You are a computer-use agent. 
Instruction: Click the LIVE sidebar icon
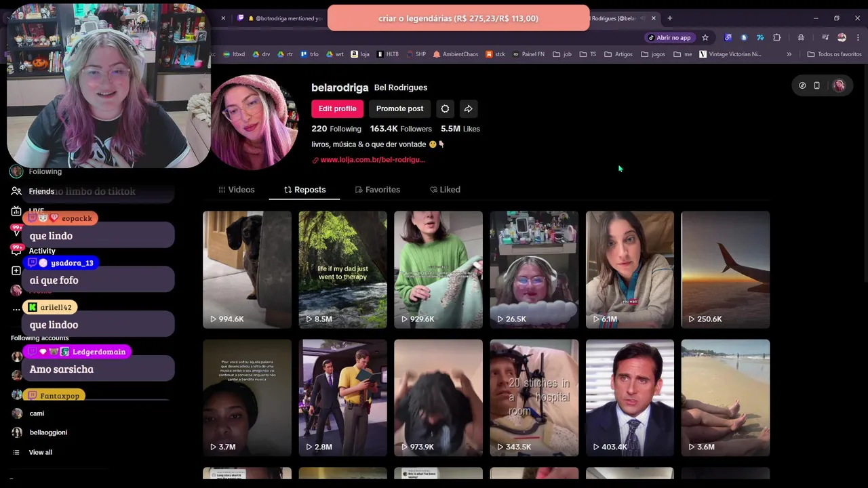pyautogui.click(x=16, y=211)
